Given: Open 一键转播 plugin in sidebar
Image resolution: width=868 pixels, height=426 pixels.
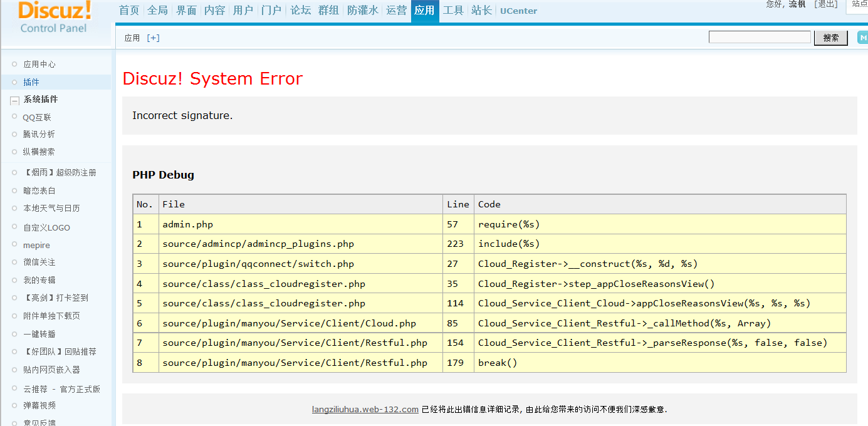Looking at the screenshot, I should click(x=39, y=334).
